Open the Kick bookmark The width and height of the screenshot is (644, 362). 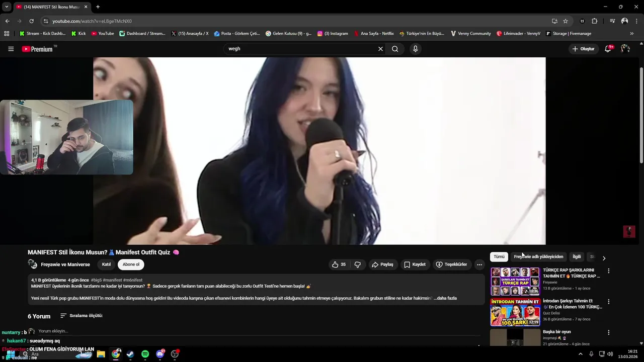[x=78, y=34]
